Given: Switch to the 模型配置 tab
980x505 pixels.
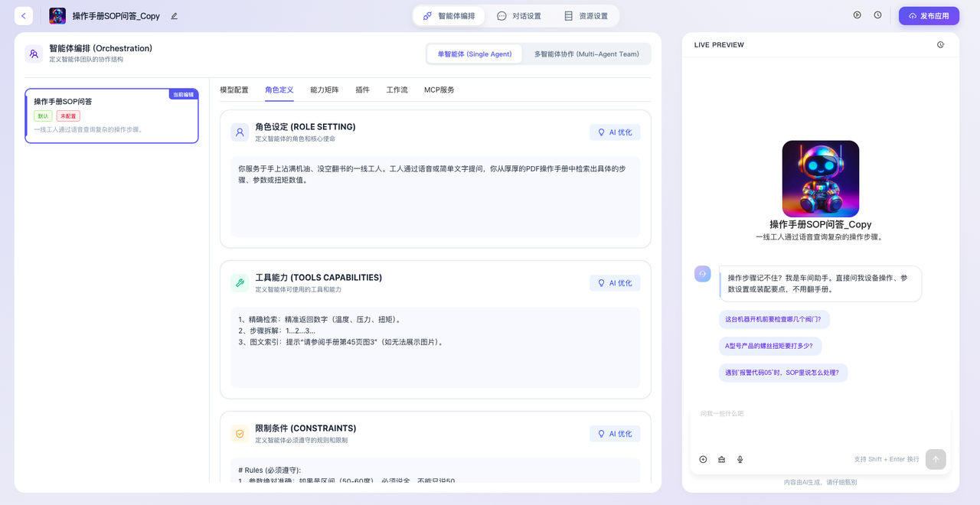Looking at the screenshot, I should [234, 90].
